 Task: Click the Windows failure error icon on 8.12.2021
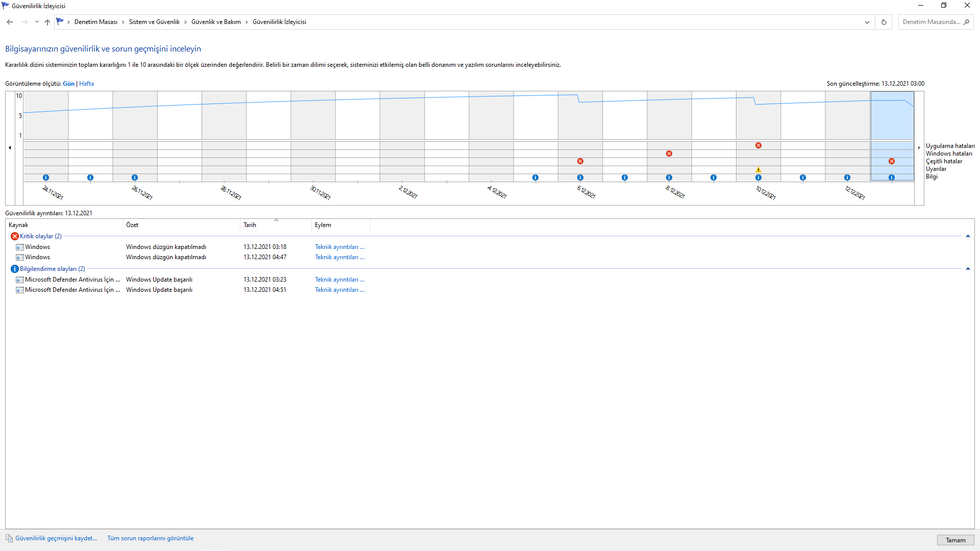click(x=669, y=154)
